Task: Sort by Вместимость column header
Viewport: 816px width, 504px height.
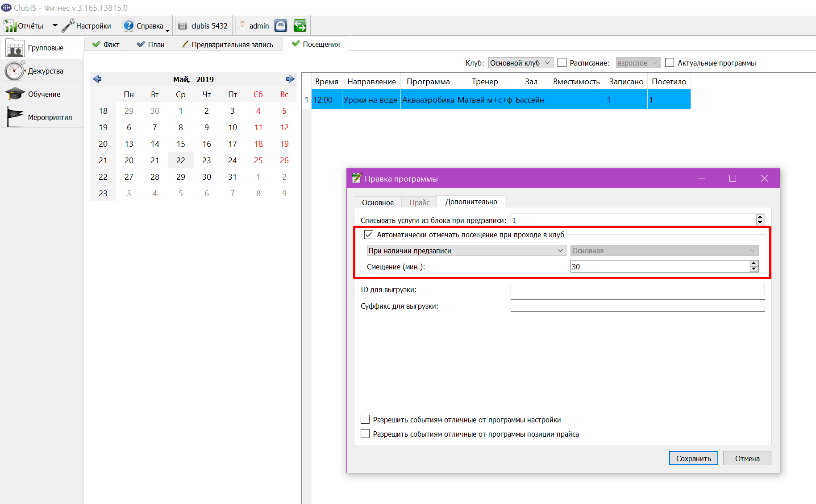Action: (576, 82)
